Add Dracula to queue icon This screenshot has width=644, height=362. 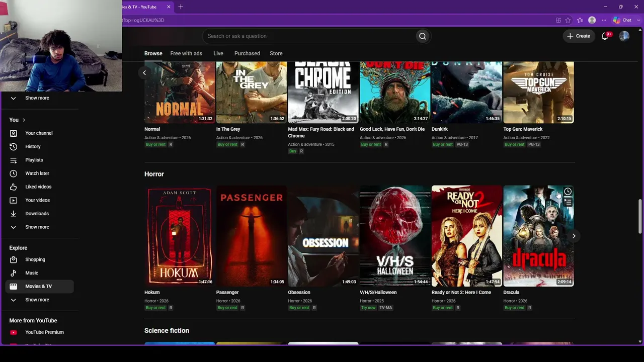coord(568,202)
